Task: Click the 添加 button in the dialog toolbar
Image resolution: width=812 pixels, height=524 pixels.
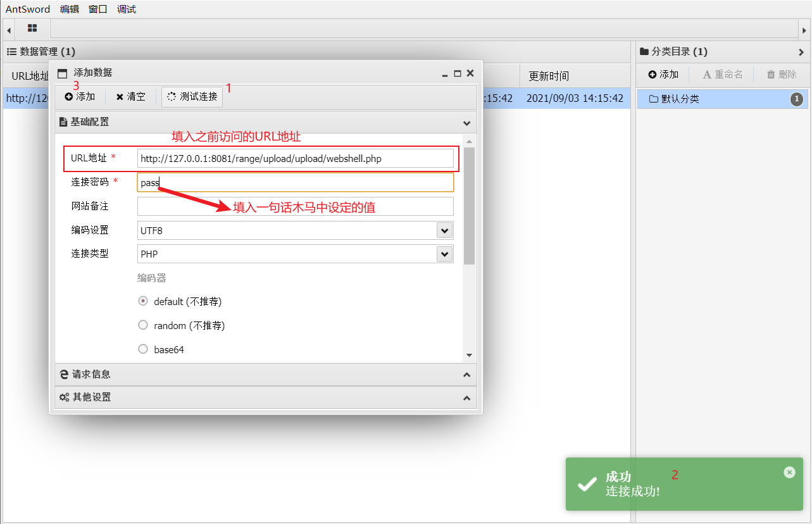Action: [80, 97]
